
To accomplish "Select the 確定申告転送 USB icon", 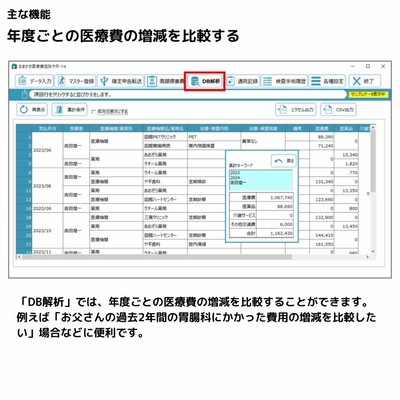I will [104, 81].
